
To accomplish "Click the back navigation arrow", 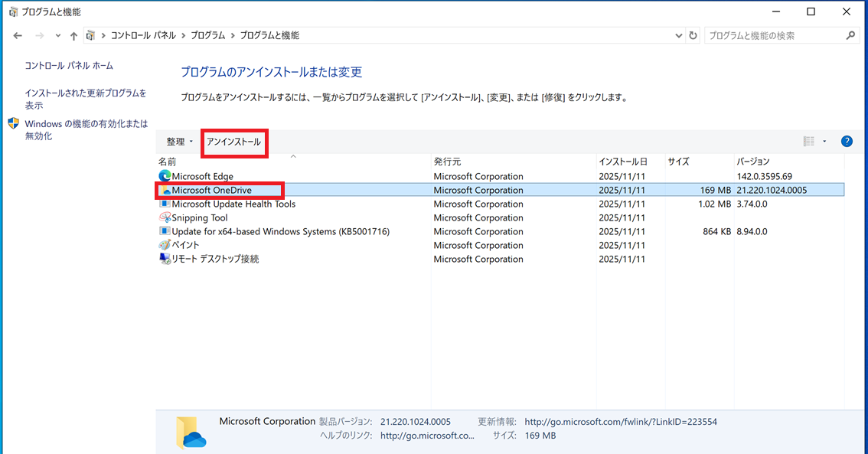I will point(18,36).
